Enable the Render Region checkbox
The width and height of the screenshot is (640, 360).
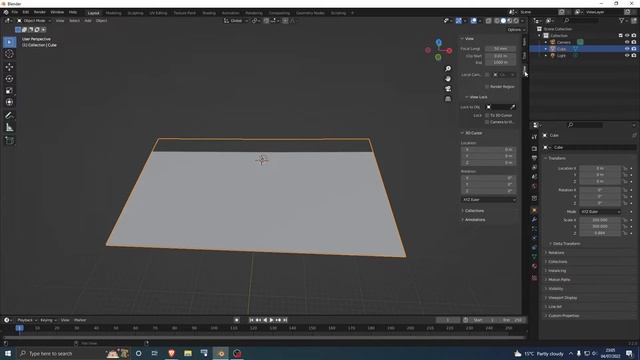487,87
